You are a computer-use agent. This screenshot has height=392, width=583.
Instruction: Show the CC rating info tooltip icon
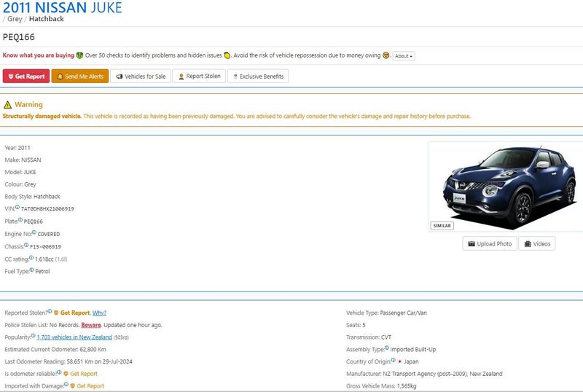click(31, 257)
